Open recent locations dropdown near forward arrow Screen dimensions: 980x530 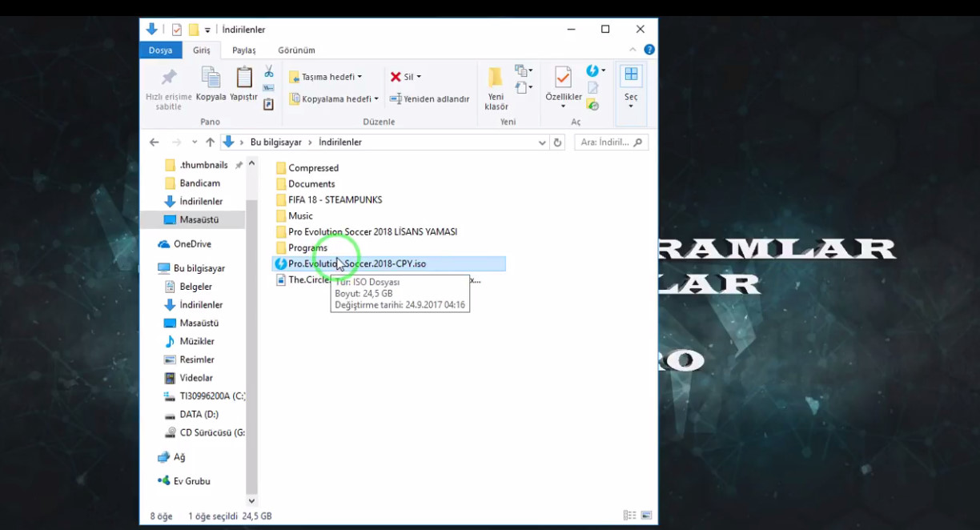195,143
